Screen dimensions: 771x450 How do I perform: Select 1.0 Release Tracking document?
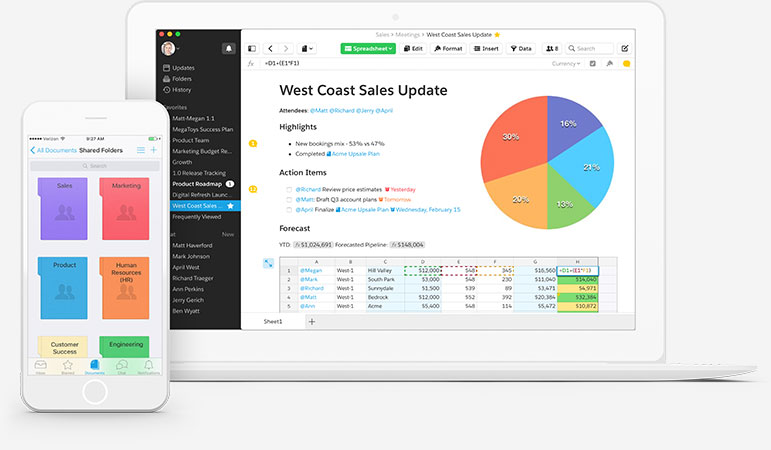click(199, 173)
